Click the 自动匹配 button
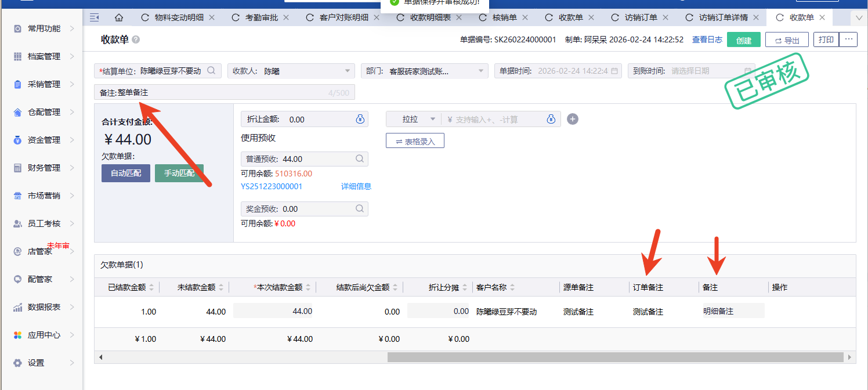This screenshot has height=390, width=868. [x=126, y=174]
